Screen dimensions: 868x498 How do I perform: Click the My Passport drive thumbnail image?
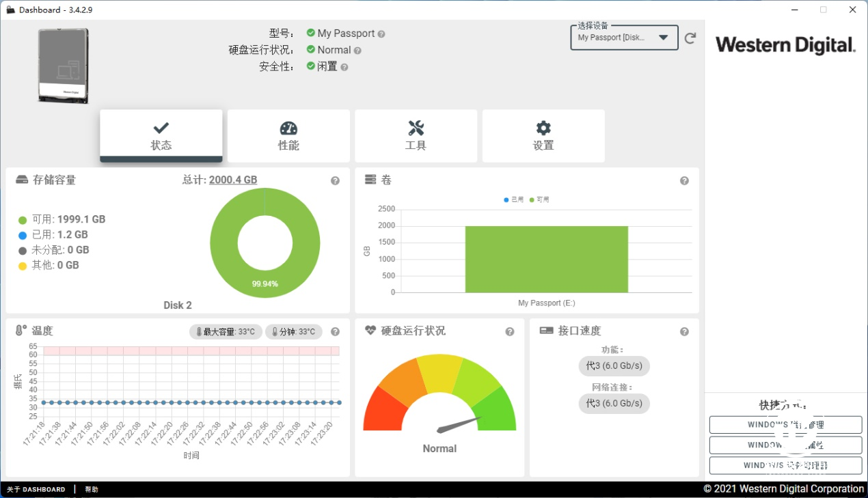[63, 66]
